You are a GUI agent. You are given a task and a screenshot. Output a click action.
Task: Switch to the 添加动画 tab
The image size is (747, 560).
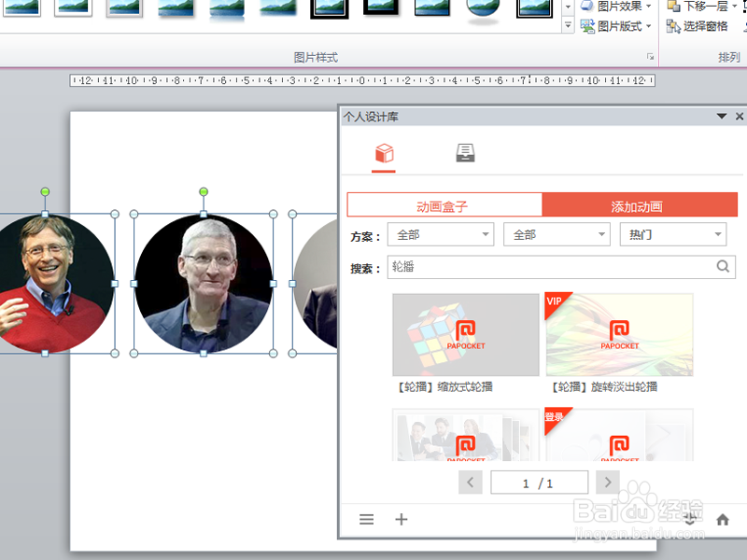click(640, 205)
